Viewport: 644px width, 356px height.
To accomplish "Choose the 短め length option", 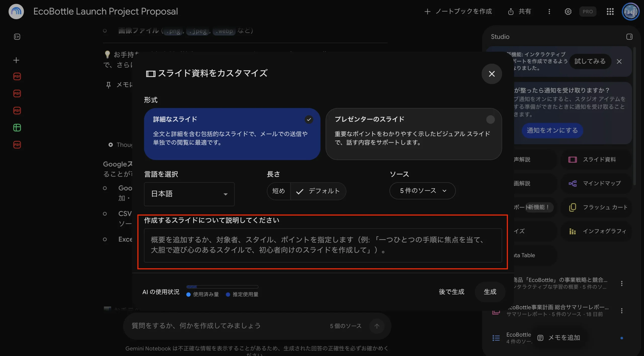I will [278, 191].
